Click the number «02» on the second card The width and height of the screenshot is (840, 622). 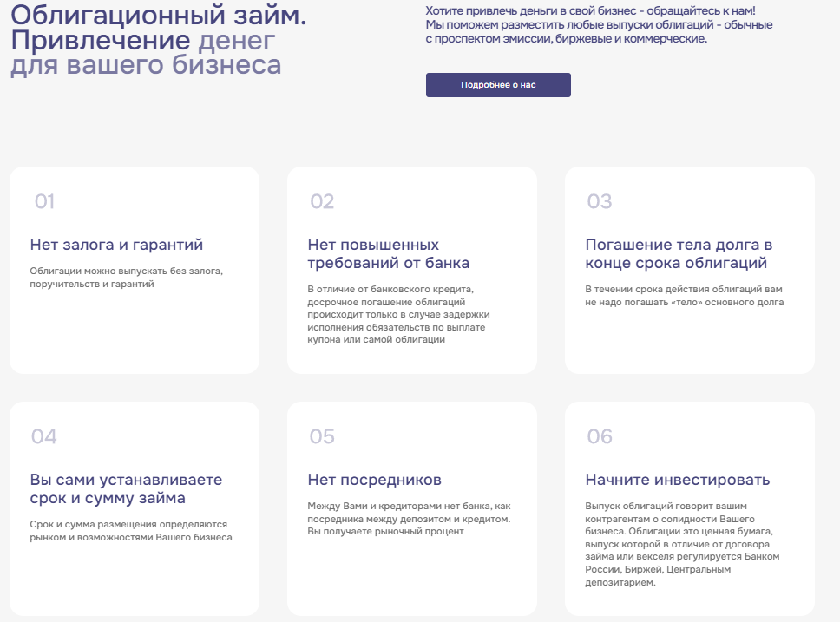click(x=320, y=203)
